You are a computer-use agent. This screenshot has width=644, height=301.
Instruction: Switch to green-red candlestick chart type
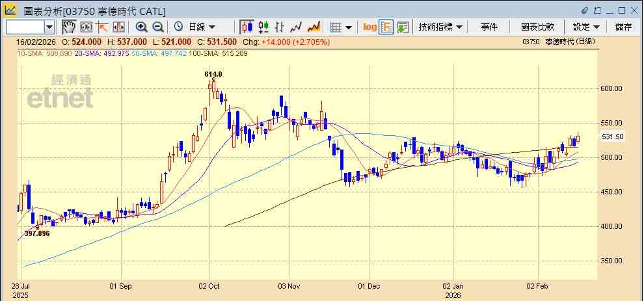click(x=263, y=27)
